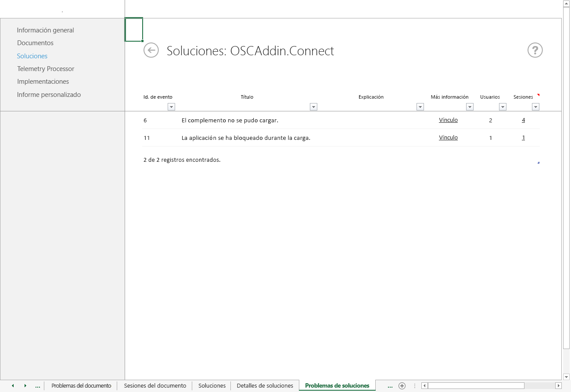This screenshot has width=571, height=392.
Task: Open Documentos in sidebar
Action: click(35, 43)
